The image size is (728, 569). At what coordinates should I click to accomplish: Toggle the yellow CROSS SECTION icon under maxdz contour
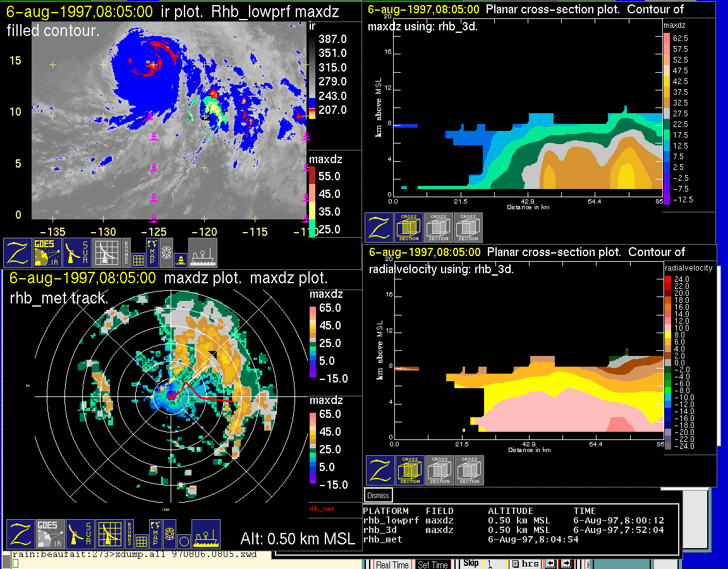click(x=409, y=228)
